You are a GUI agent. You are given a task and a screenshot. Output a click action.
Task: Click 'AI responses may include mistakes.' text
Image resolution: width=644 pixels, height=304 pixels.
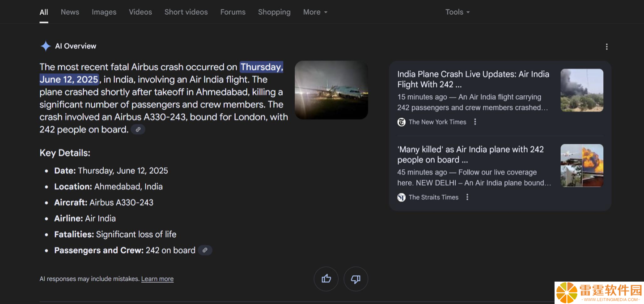[89, 279]
